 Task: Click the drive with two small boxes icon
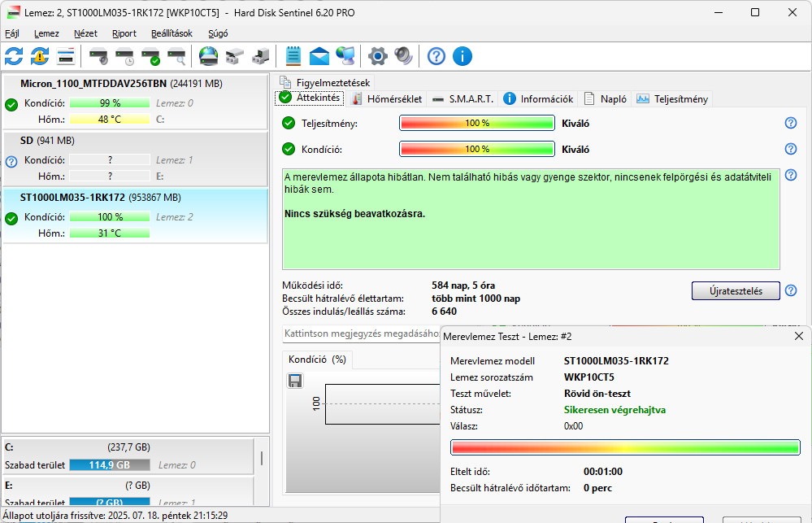(235, 56)
